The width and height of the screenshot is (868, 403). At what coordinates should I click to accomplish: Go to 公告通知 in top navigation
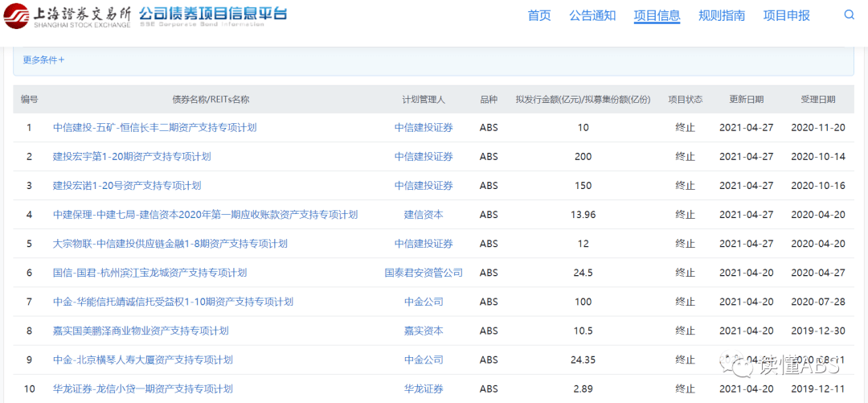[x=592, y=15]
